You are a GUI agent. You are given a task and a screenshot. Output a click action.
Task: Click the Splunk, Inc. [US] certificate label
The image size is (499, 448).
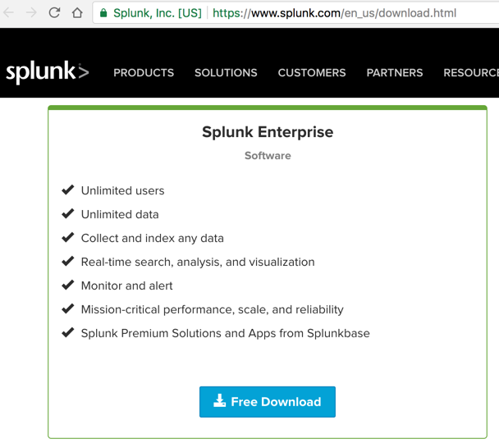tap(158, 13)
